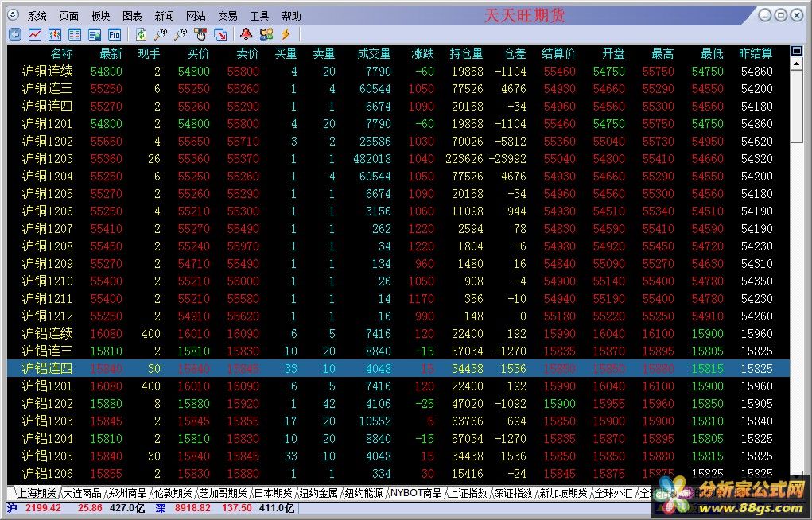812x520 pixels.
Task: Open the 系统 menu
Action: (37, 16)
